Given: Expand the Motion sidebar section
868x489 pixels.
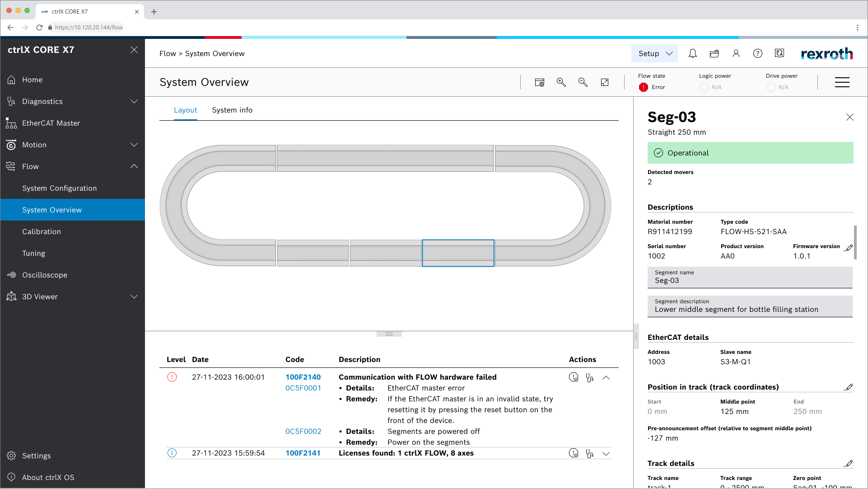Looking at the screenshot, I should [134, 145].
